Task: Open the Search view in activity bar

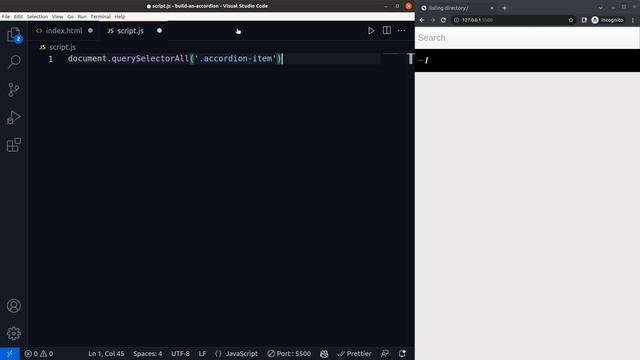Action: (14, 62)
